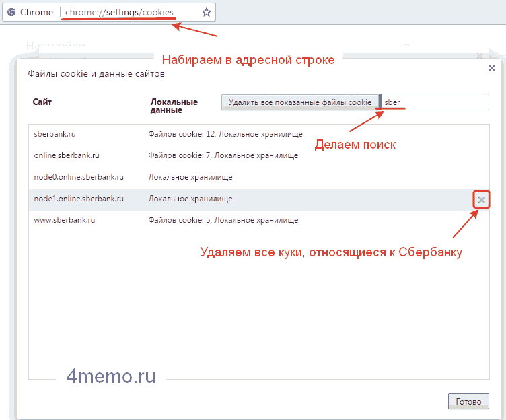The width and height of the screenshot is (506, 420).
Task: Select the online.sberbank.ru row
Action: (x=259, y=155)
